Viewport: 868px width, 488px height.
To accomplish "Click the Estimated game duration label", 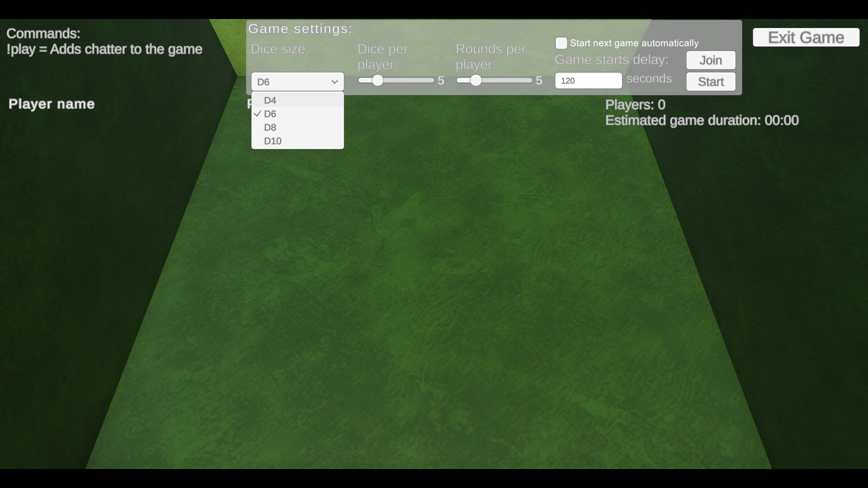I will pos(702,121).
